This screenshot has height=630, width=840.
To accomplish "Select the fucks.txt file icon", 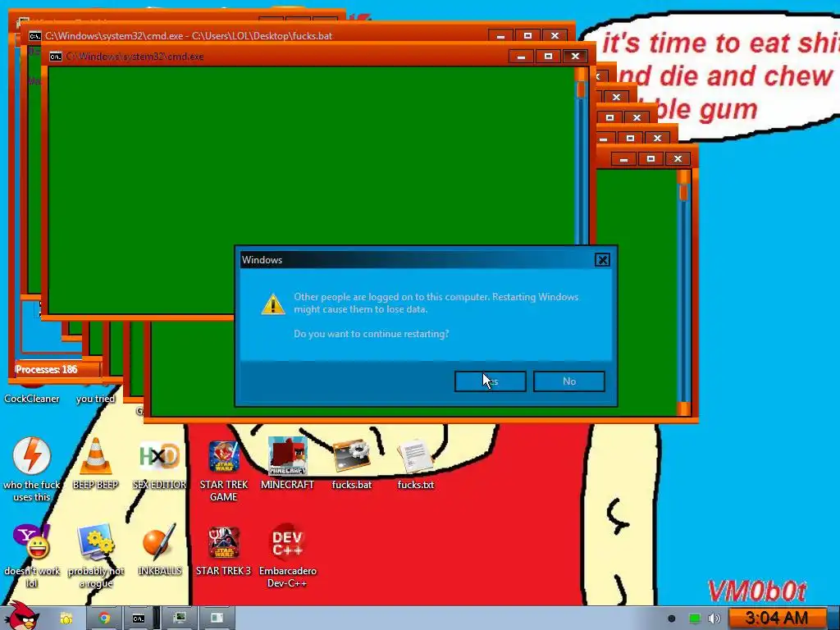I will point(416,463).
